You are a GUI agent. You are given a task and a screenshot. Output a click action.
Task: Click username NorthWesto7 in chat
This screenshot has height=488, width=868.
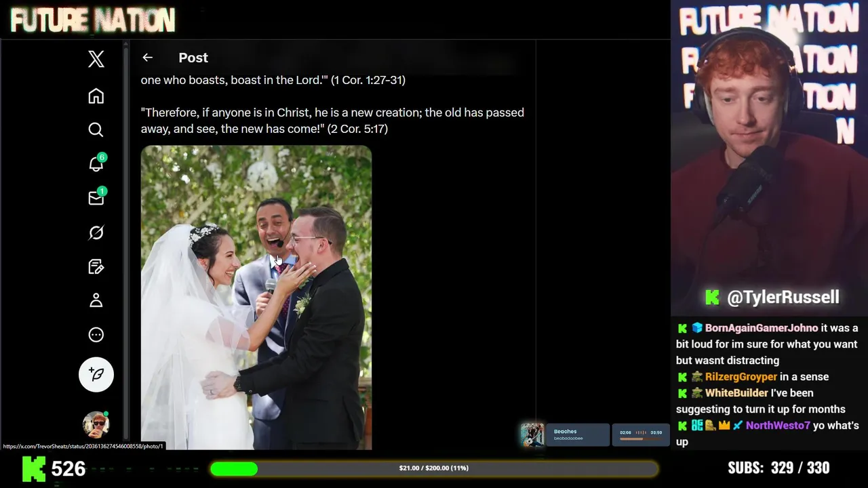(778, 426)
